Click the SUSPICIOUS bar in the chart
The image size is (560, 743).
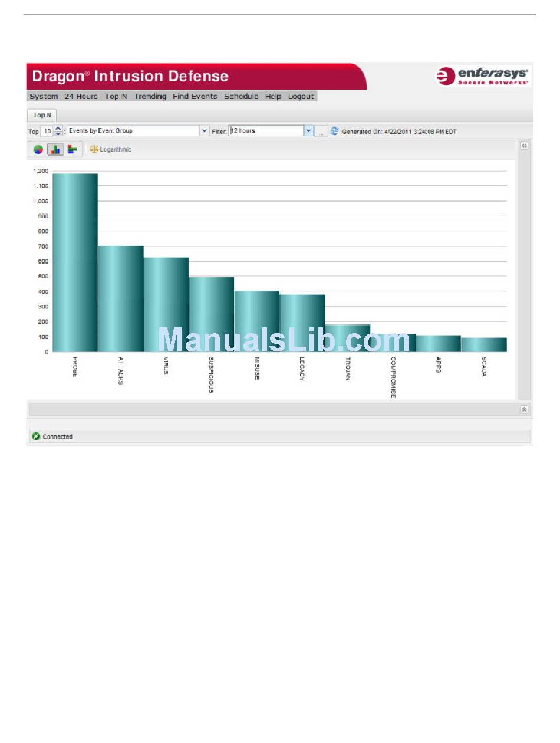coord(211,314)
